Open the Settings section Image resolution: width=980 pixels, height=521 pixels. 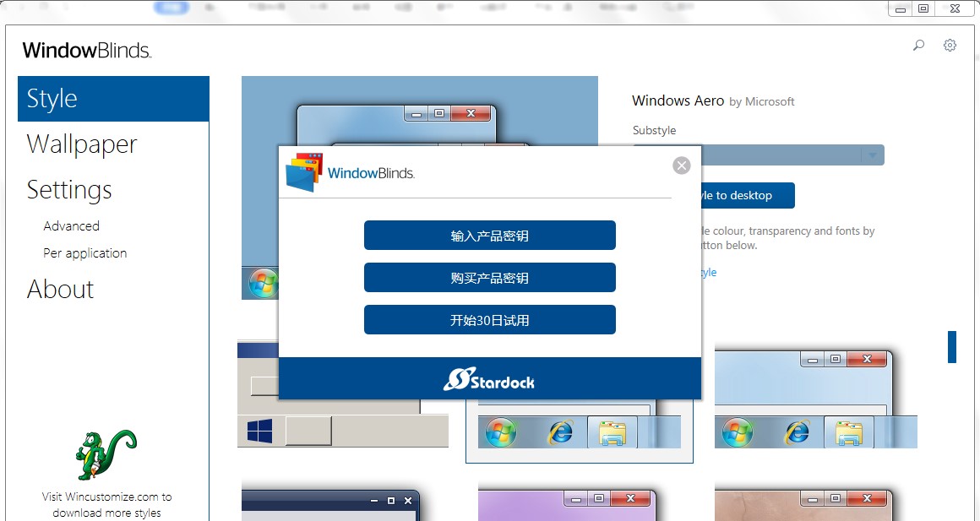pos(68,190)
